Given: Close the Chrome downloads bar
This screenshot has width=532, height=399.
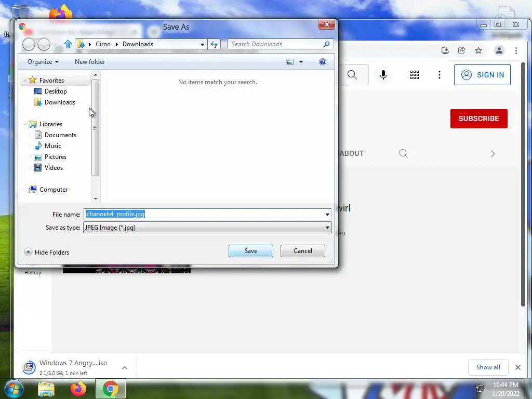Looking at the screenshot, I should 518,367.
